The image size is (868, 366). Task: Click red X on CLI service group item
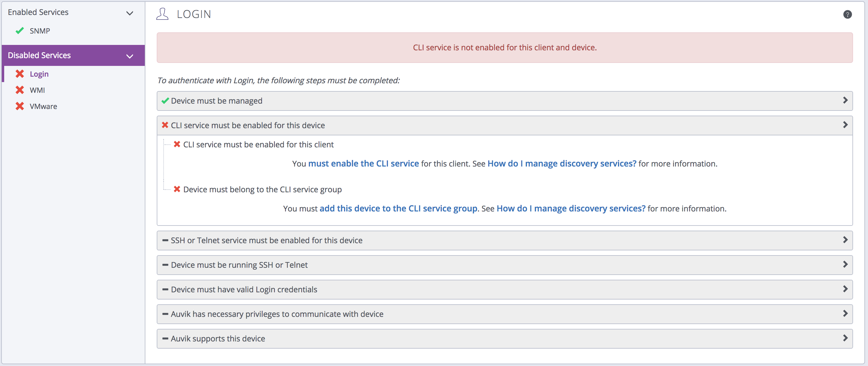[177, 189]
